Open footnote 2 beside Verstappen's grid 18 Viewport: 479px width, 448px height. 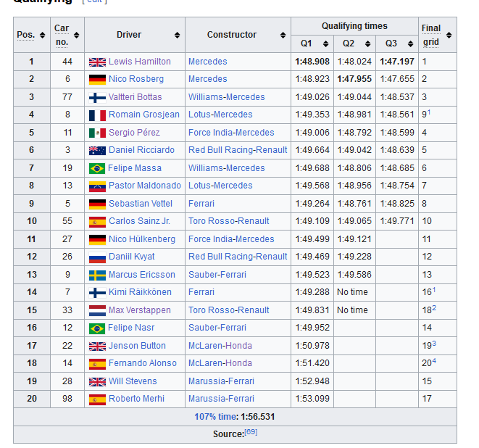[x=434, y=308]
